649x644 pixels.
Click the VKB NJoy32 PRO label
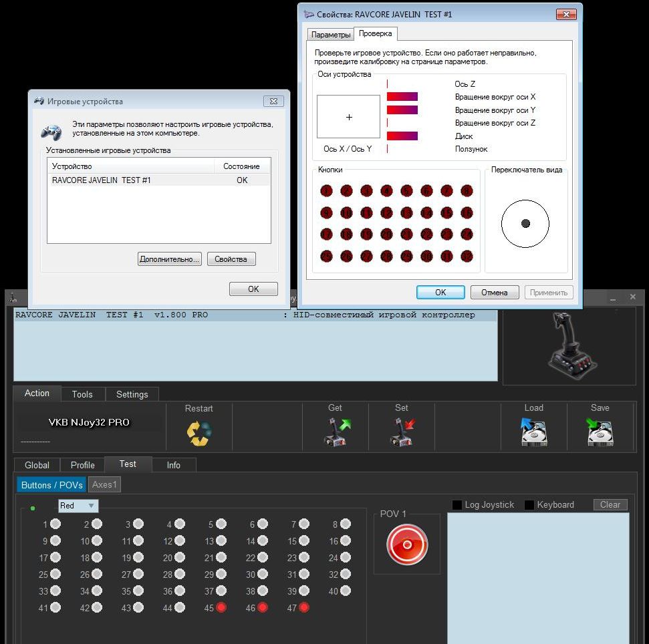coord(89,422)
